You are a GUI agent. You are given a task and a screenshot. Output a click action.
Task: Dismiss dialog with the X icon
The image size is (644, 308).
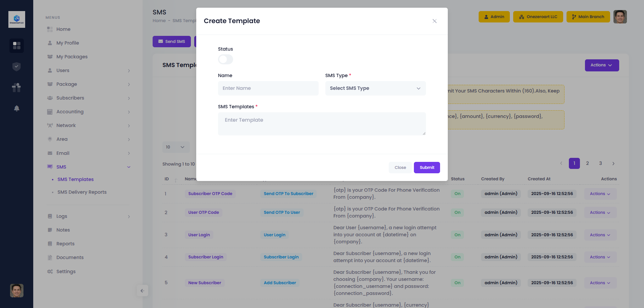point(434,21)
